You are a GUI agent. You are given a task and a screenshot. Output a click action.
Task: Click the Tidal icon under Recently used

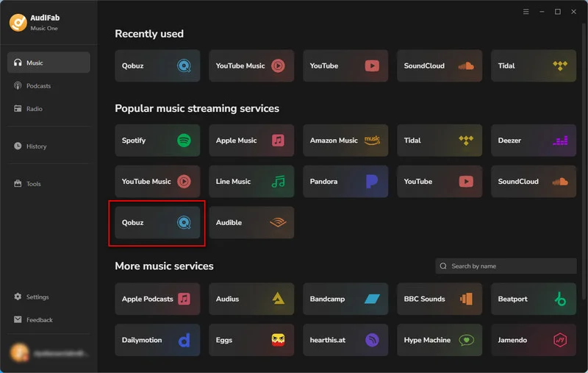(x=560, y=65)
